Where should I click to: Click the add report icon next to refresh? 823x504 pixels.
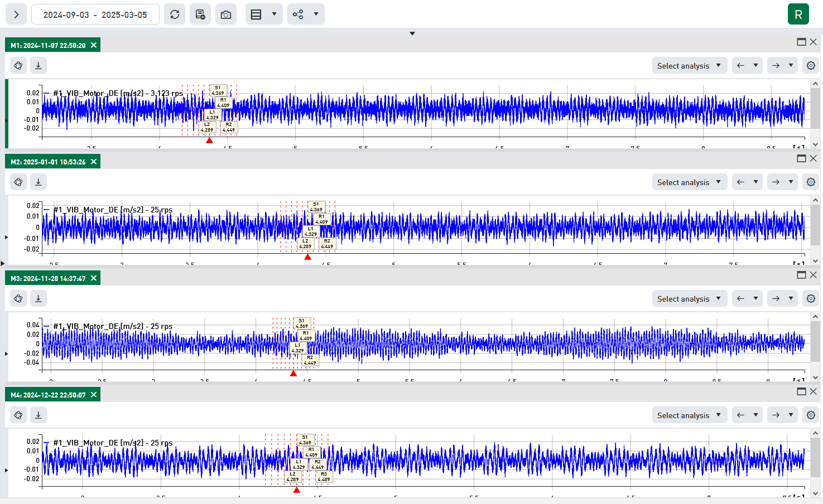pyautogui.click(x=200, y=14)
